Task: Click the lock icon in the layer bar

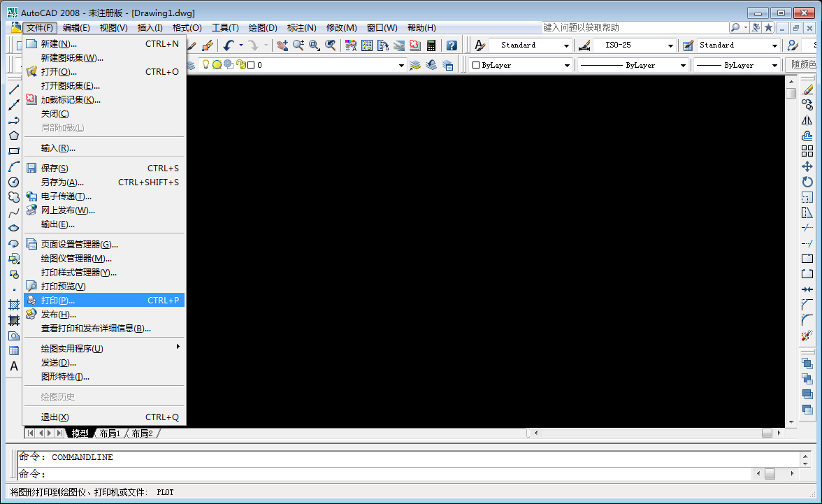Action: coord(240,65)
